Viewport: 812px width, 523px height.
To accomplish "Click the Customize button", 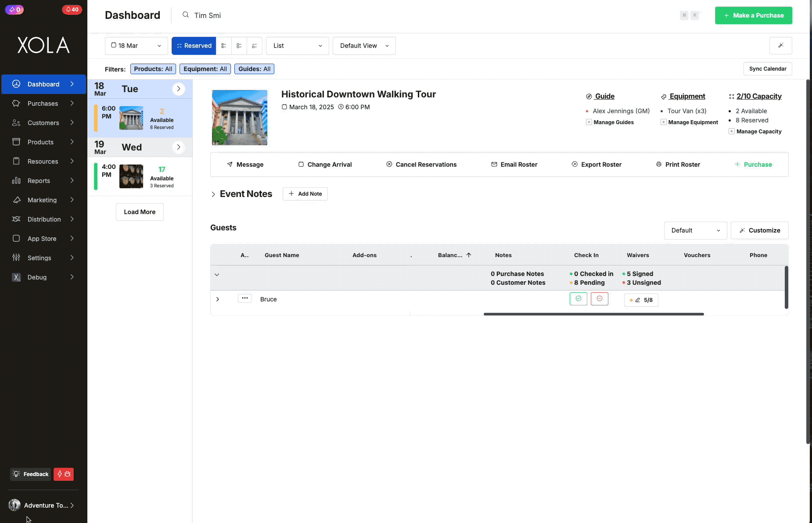I will (x=759, y=230).
